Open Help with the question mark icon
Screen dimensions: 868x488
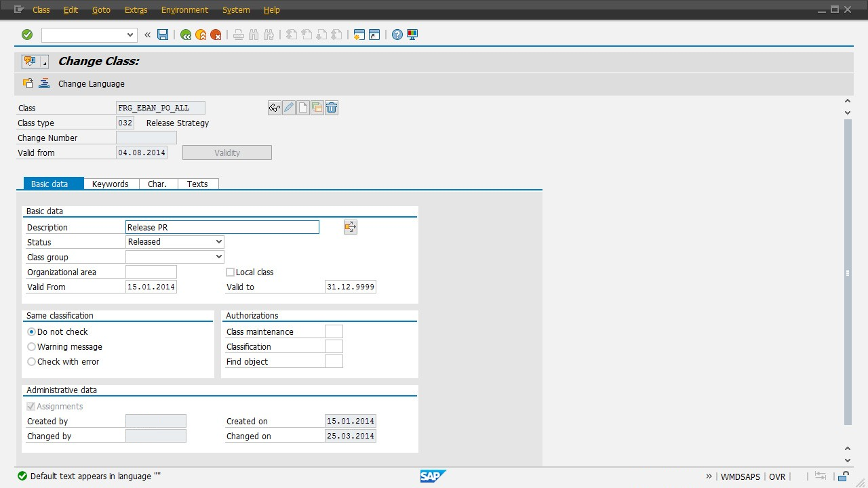[x=397, y=35]
